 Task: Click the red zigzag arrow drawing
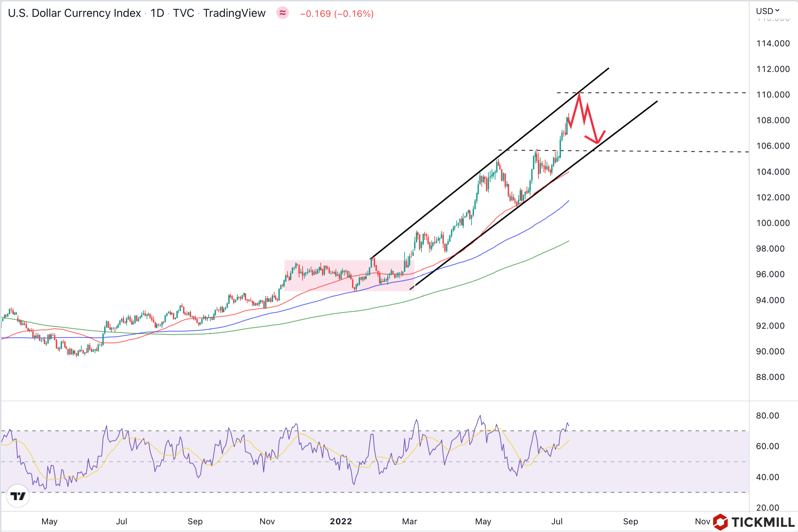tap(592, 123)
